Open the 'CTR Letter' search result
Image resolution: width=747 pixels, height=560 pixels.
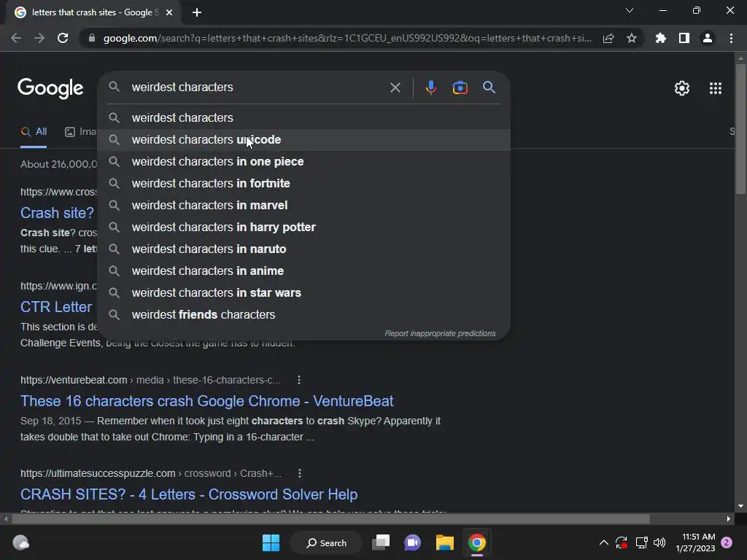(x=56, y=307)
